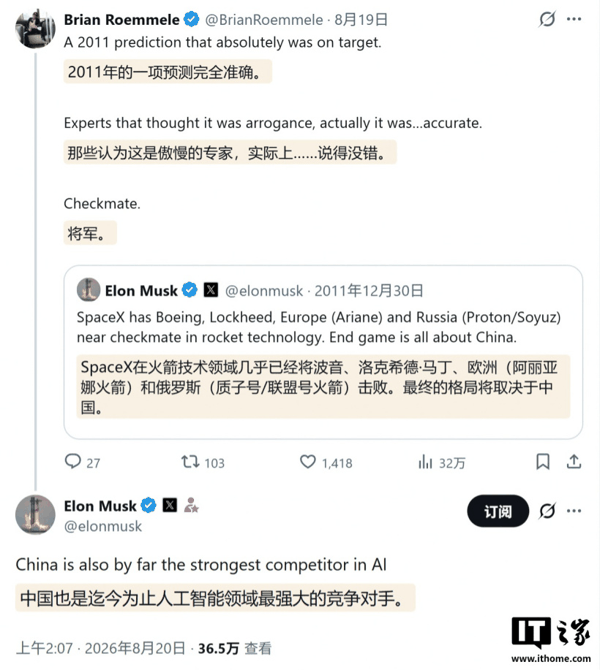600x670 pixels.
Task: Bookmark Brian Roemmele's tweet
Action: coord(543,462)
